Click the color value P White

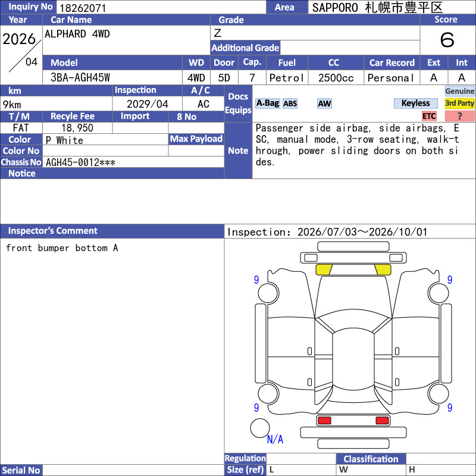64,140
